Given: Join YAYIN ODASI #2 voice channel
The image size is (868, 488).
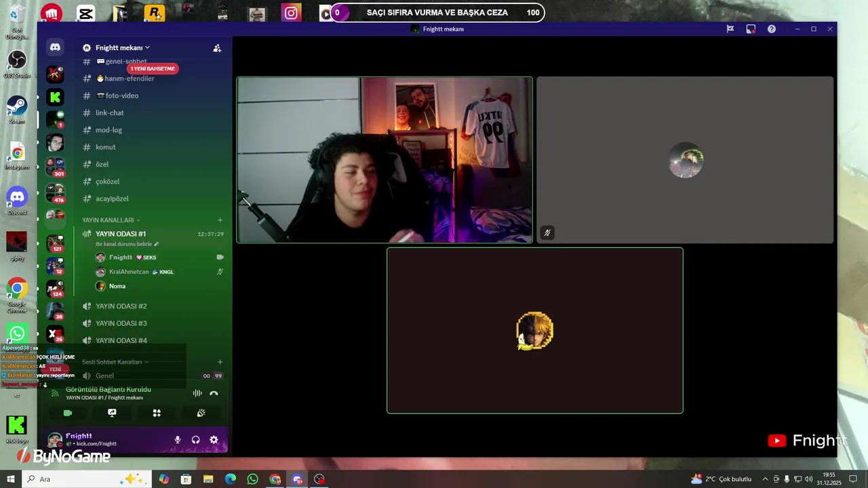Looking at the screenshot, I should tap(153, 306).
